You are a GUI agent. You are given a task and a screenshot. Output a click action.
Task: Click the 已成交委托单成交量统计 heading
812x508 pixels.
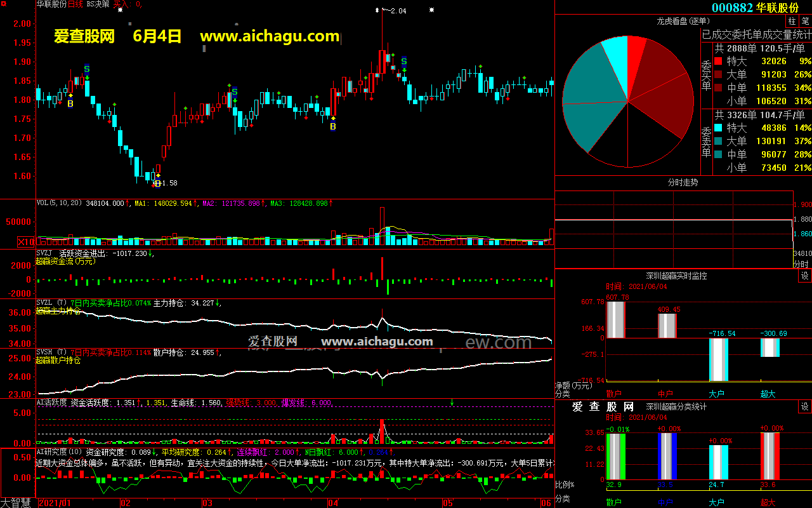click(757, 34)
